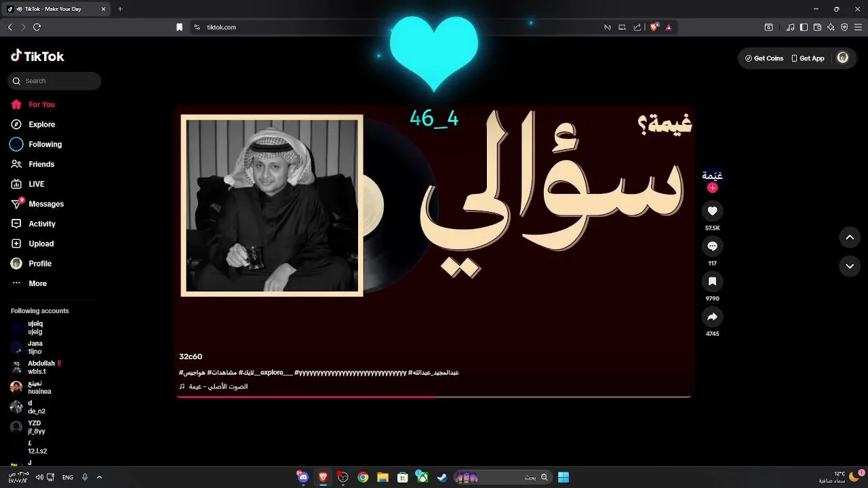Open a new browser tab

click(x=120, y=9)
